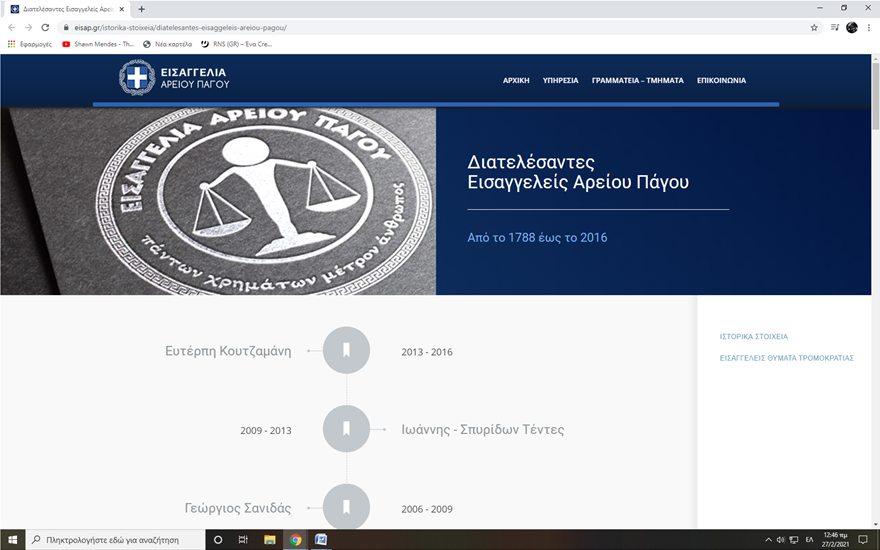Open the taskbar clock and date

(835, 540)
